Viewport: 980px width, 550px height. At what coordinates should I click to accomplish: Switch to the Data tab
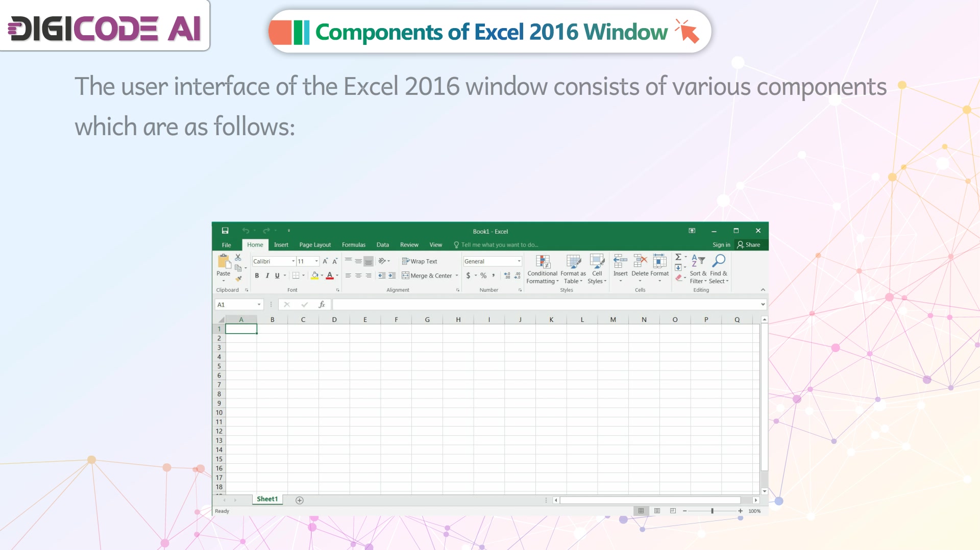383,245
